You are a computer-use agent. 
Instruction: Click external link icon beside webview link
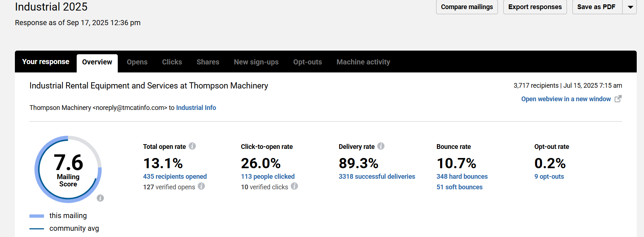(x=618, y=99)
